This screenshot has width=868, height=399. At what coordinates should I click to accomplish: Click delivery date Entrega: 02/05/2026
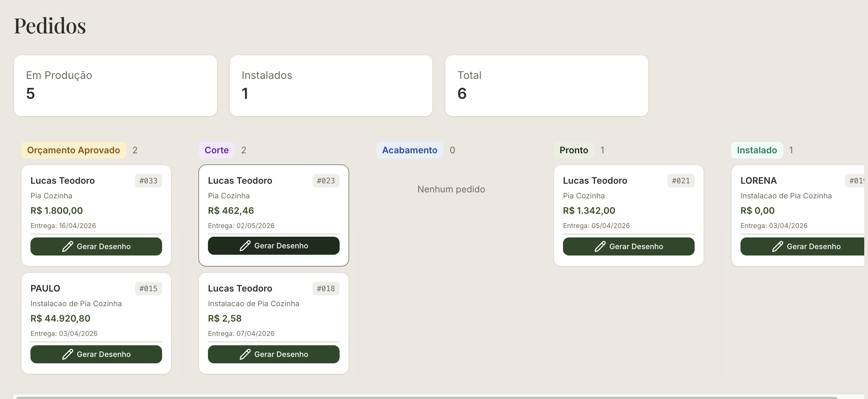(241, 226)
